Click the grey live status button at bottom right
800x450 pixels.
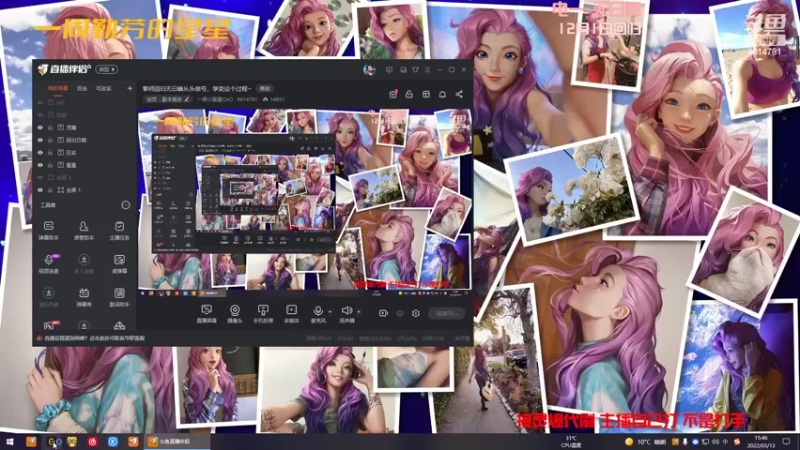pyautogui.click(x=447, y=313)
